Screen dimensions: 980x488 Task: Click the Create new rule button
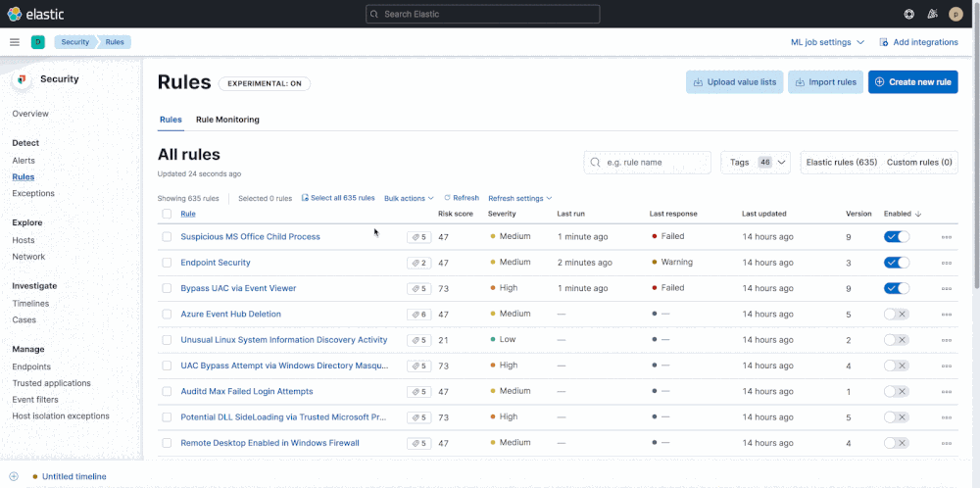(912, 82)
